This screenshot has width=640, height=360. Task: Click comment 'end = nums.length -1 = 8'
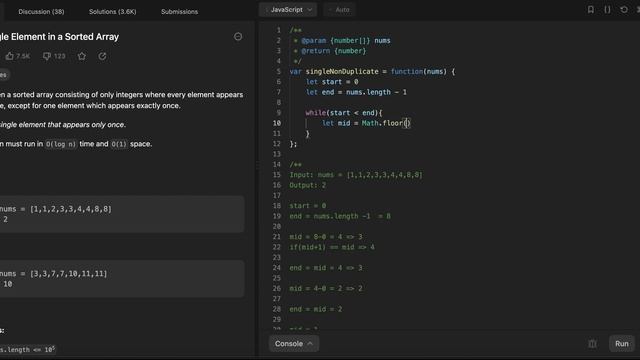coord(340,216)
